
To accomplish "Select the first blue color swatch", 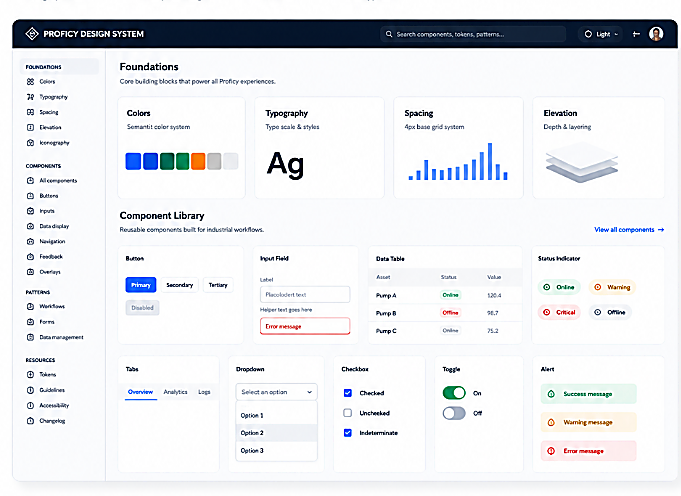I will click(133, 161).
